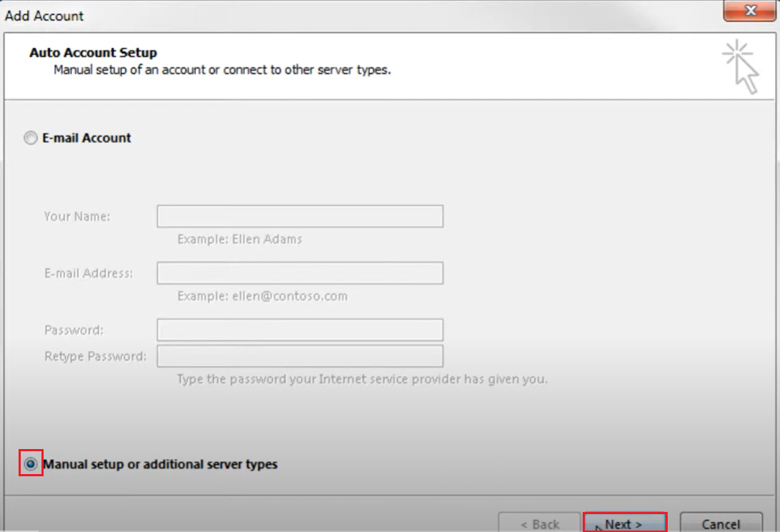
Task: Click the "Retype Password:" field label
Action: click(95, 356)
